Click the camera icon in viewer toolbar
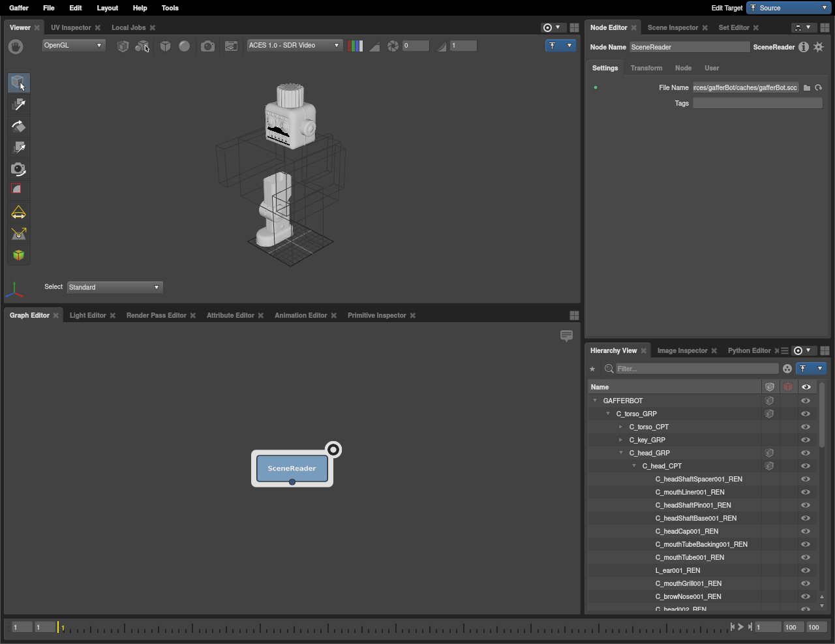835x644 pixels. point(207,46)
